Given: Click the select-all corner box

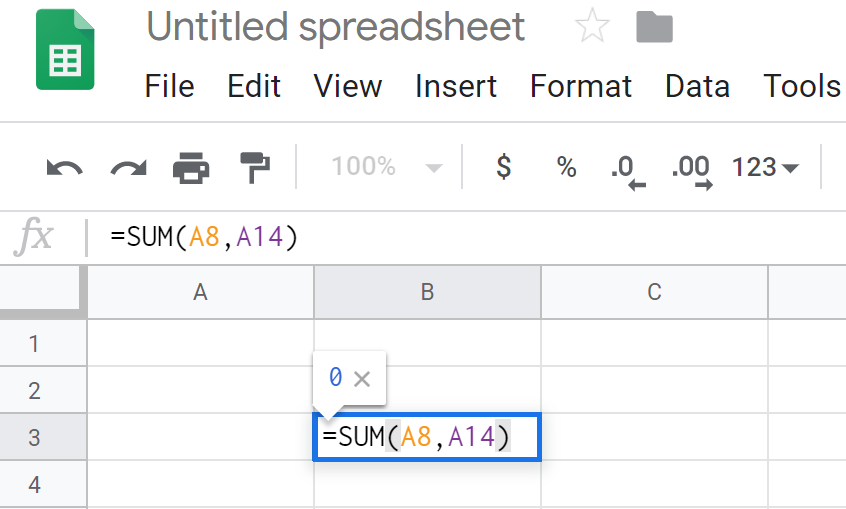Looking at the screenshot, I should 43,292.
